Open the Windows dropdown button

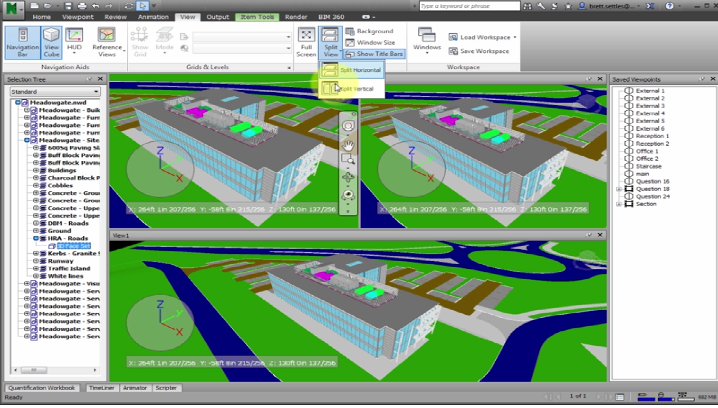(427, 41)
